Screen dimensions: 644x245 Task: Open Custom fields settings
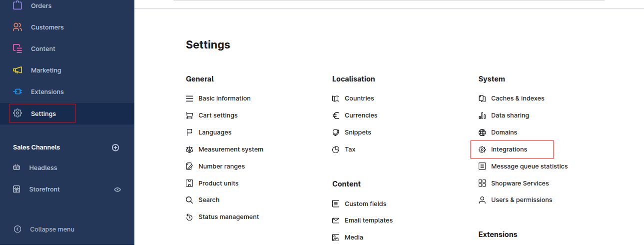(x=365, y=204)
